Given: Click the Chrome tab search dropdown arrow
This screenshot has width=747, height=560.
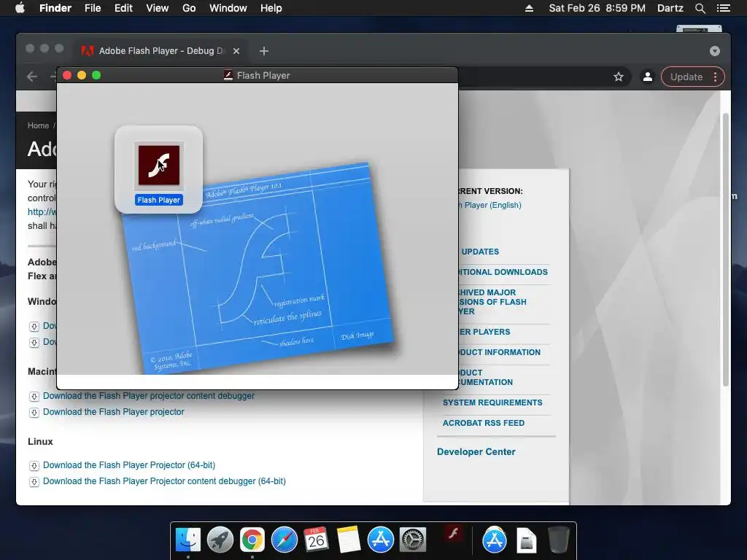Looking at the screenshot, I should (715, 51).
